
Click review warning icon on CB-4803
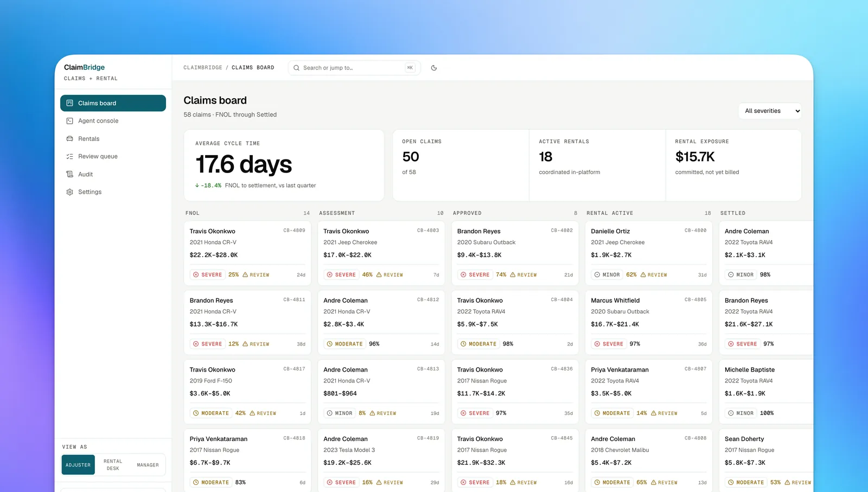pos(379,275)
